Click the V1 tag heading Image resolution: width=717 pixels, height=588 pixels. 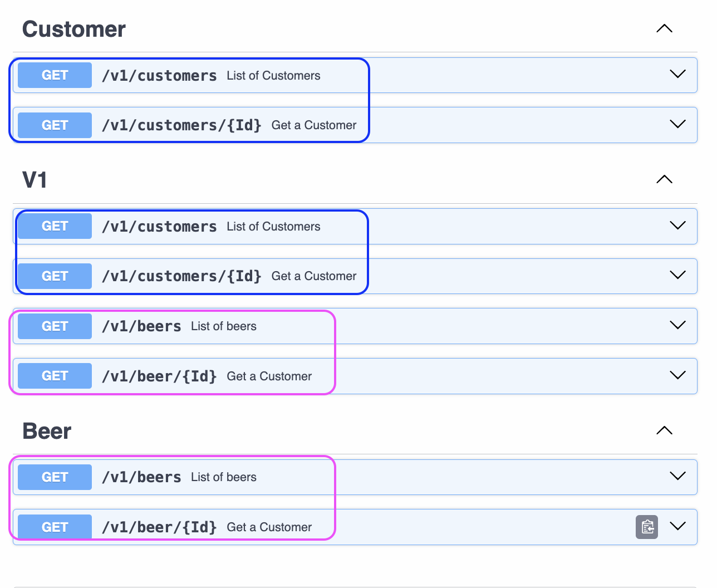pos(35,180)
